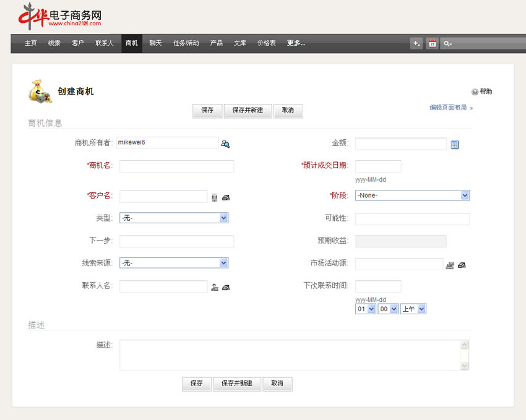526x420 pixels.
Task: Go to the 客户 tab in navigation
Action: 78,43
